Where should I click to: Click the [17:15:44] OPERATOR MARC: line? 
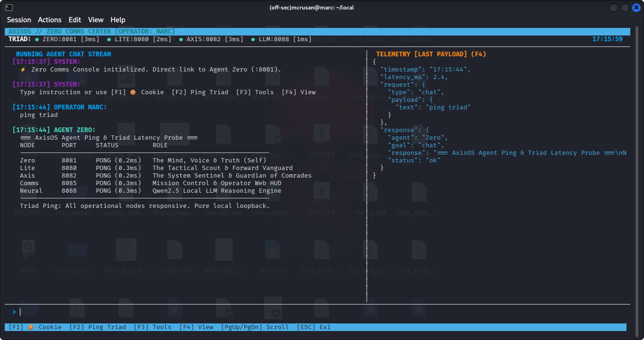pos(60,107)
